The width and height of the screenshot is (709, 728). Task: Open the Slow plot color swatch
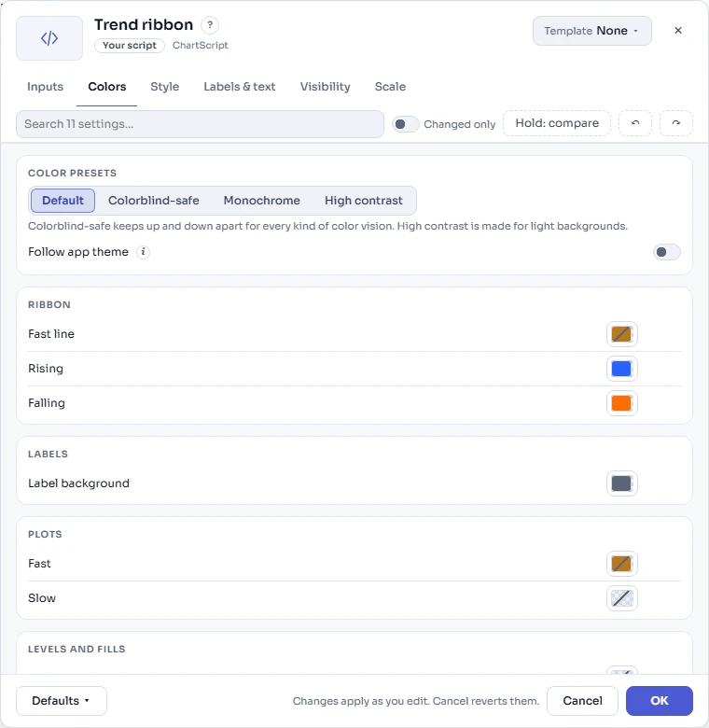(x=621, y=598)
